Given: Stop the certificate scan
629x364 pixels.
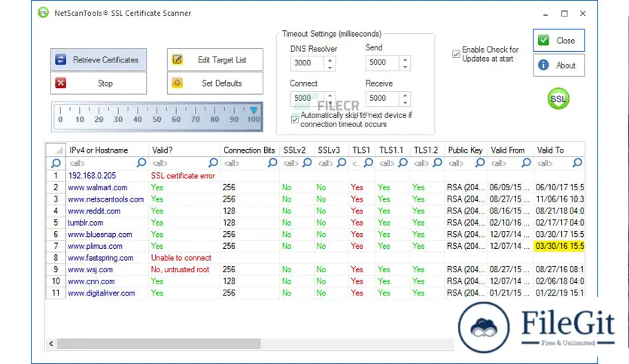Looking at the screenshot, I should point(99,83).
